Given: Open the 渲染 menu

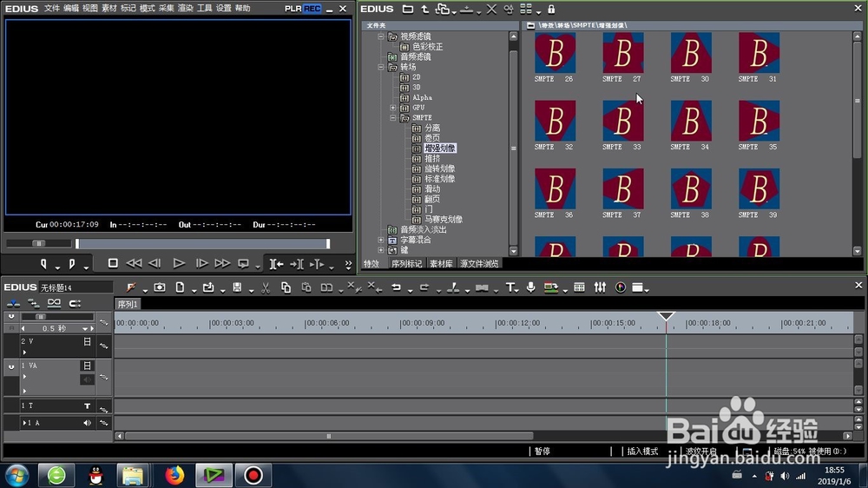Looking at the screenshot, I should click(x=186, y=9).
